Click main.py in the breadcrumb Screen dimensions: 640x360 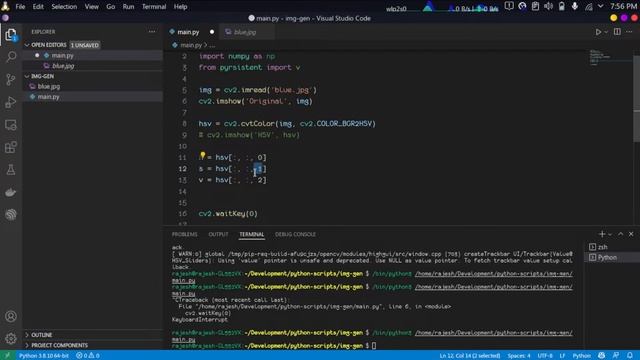click(191, 45)
